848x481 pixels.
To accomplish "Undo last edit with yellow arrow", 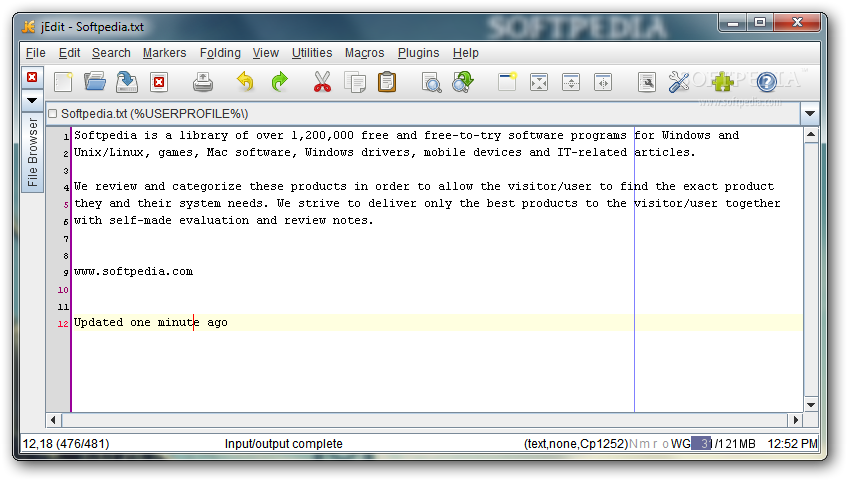I will 245,82.
